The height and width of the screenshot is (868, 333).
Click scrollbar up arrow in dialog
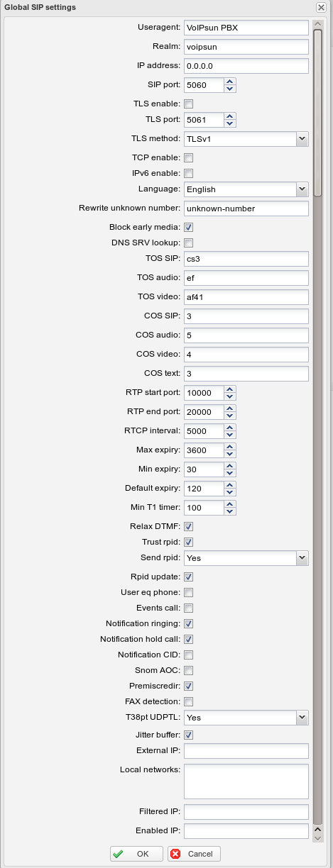pyautogui.click(x=317, y=23)
